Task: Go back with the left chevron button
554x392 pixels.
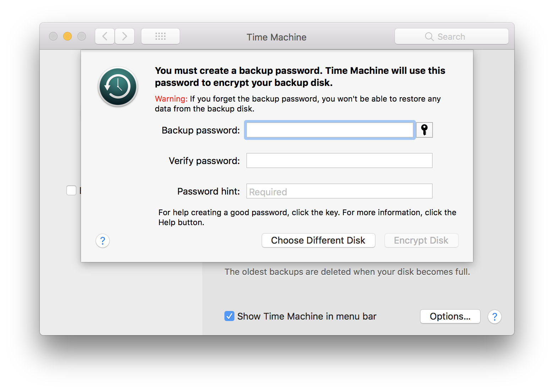Action: click(105, 36)
